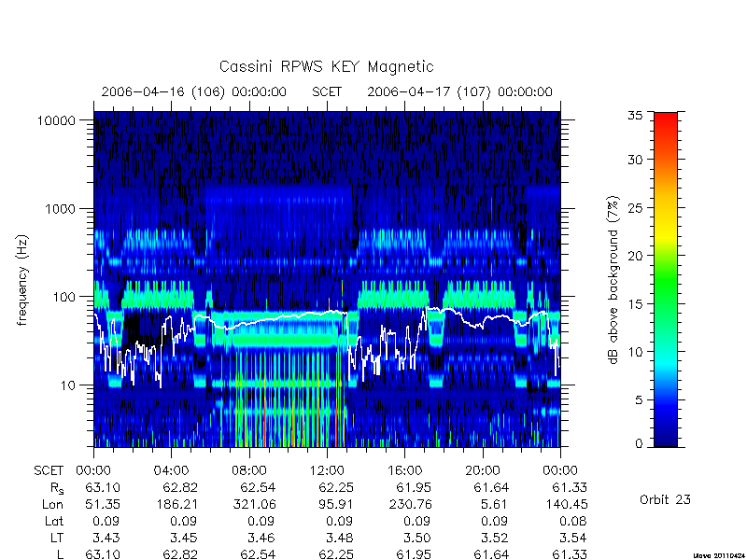Click Rs value 62.54
The height and width of the screenshot is (560, 747).
pyautogui.click(x=259, y=488)
